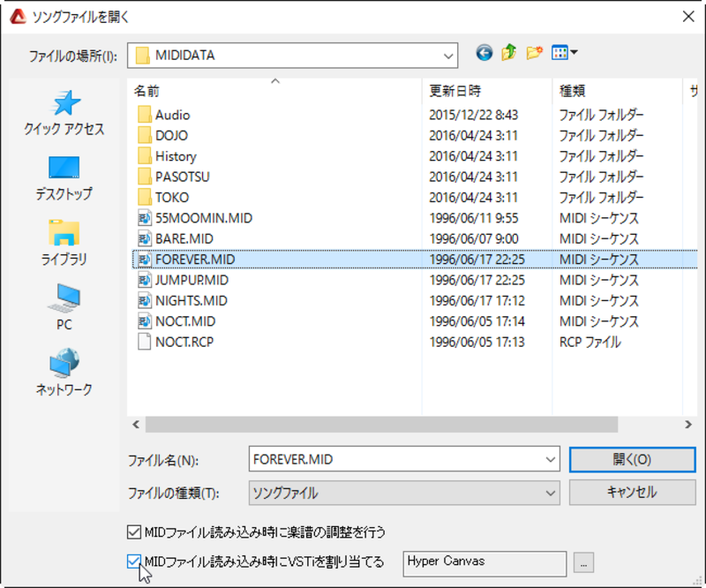Select the History folder icon
The height and width of the screenshot is (588, 706).
[x=144, y=156]
